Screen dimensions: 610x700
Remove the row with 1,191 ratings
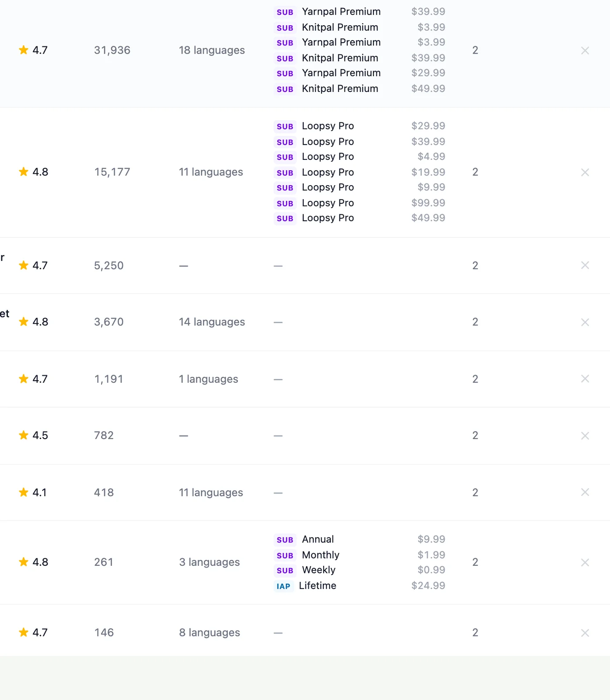585,379
